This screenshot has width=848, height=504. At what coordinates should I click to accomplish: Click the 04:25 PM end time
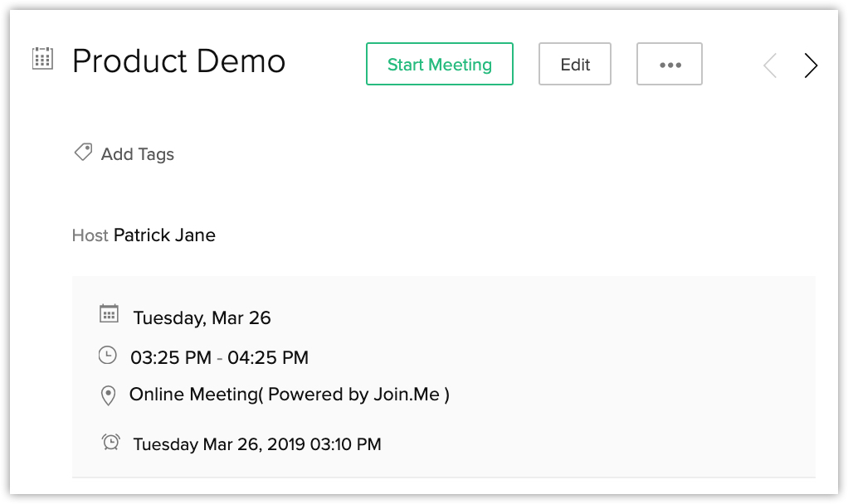click(268, 358)
